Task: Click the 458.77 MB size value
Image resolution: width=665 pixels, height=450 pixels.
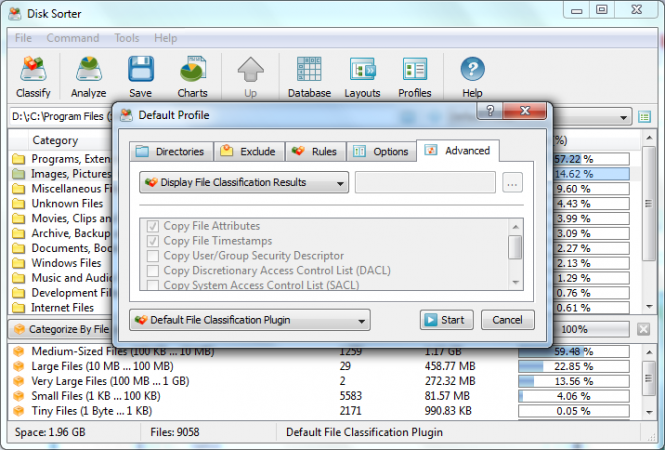Action: [450, 366]
